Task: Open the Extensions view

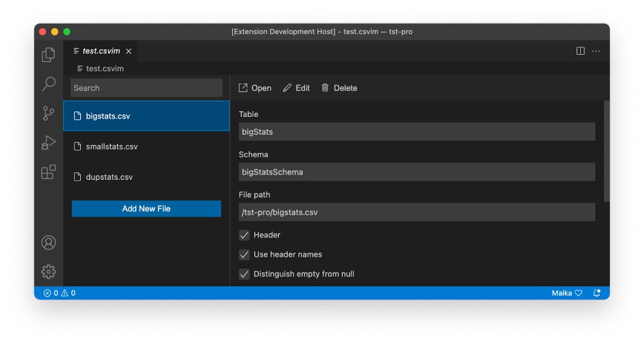Action: [48, 172]
